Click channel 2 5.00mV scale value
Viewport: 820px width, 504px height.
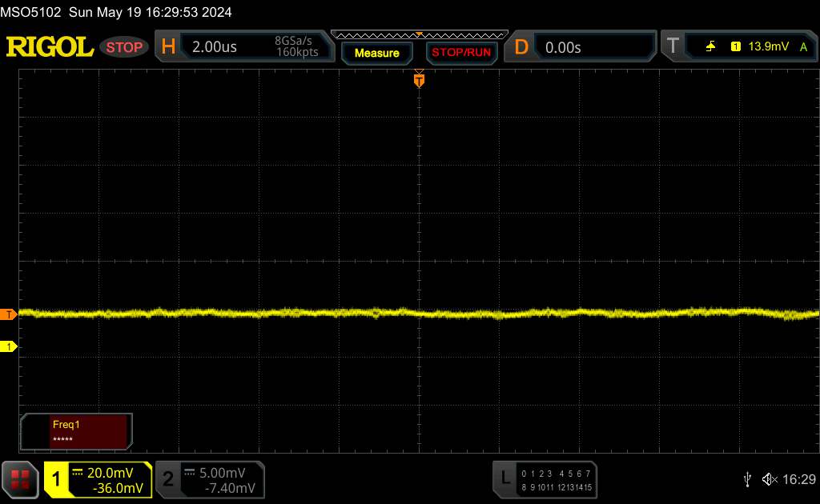point(223,473)
